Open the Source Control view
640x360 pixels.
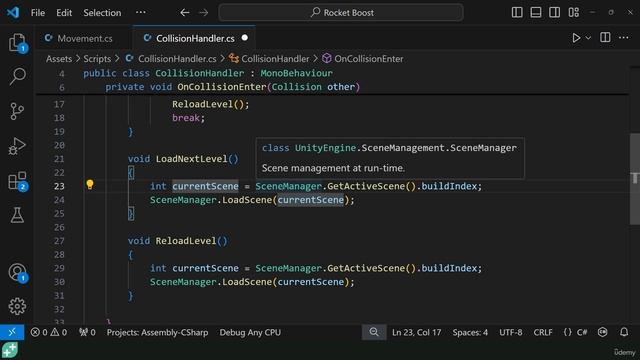coord(17,111)
